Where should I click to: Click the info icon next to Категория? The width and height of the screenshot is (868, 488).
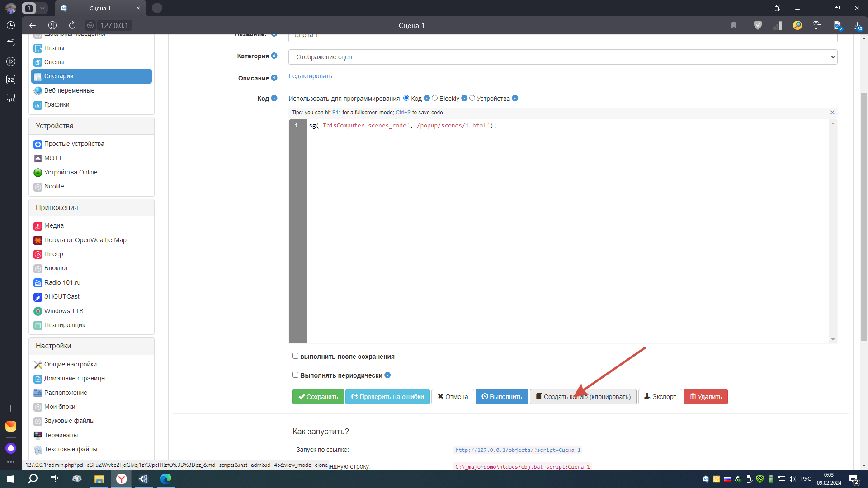click(274, 56)
